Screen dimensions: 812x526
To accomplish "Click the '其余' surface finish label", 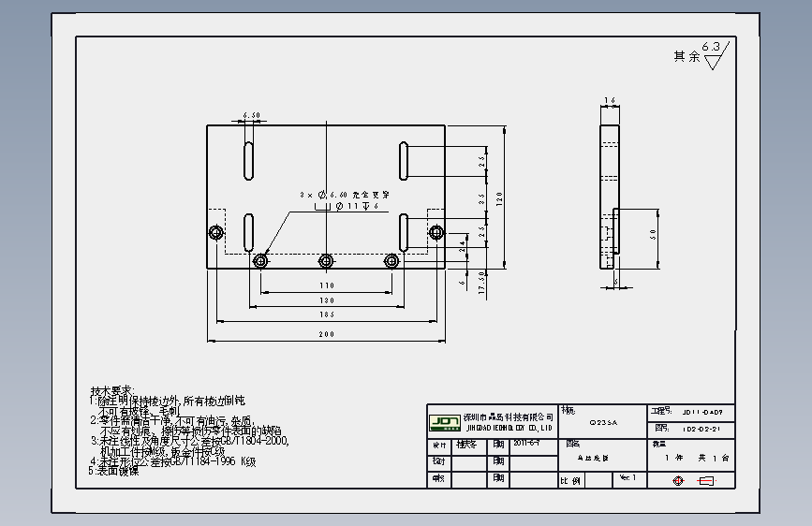I will [687, 56].
